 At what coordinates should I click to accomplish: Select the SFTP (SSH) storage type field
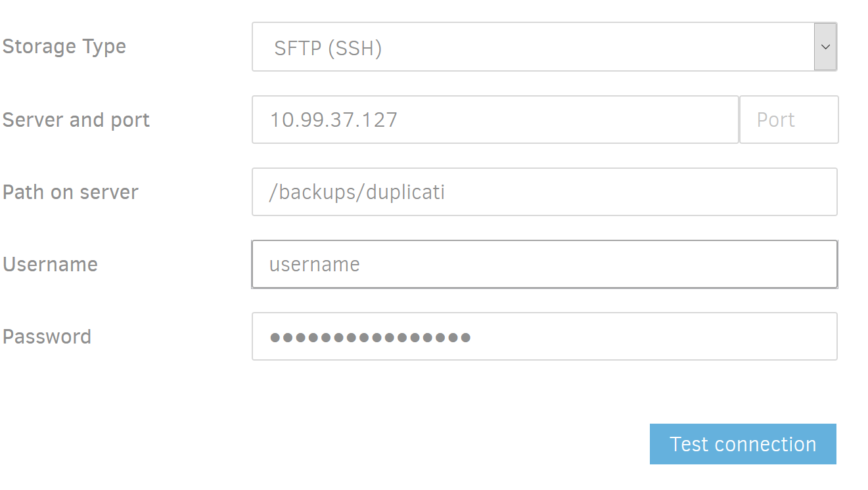pyautogui.click(x=544, y=46)
